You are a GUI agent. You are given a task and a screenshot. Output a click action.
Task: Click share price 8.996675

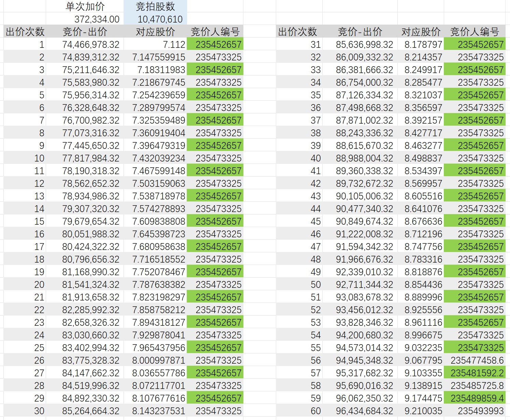[421, 335]
